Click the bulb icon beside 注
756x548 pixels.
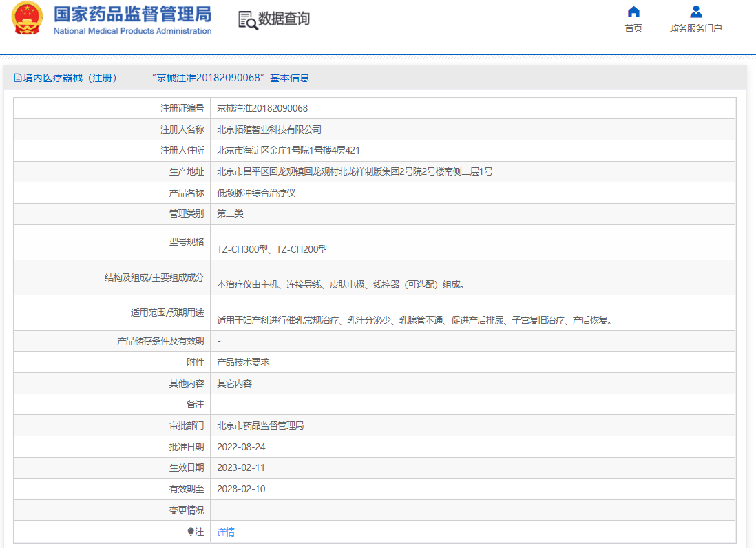tap(191, 531)
